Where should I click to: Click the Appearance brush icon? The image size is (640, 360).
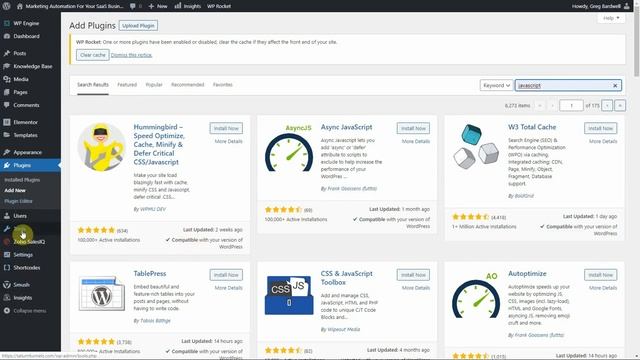click(7, 152)
